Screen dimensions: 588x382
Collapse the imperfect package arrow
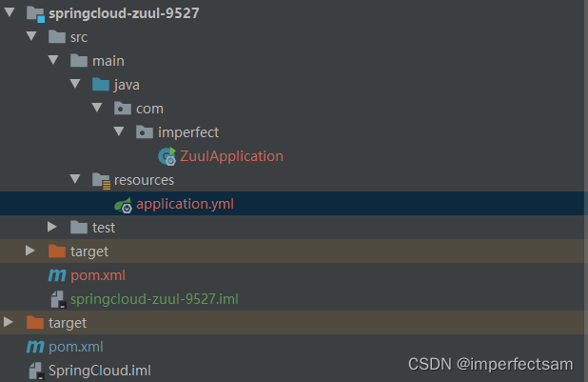pyautogui.click(x=119, y=131)
